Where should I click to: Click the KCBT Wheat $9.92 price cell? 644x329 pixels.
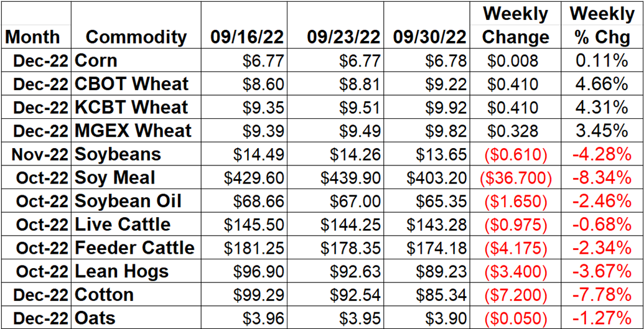(427, 107)
